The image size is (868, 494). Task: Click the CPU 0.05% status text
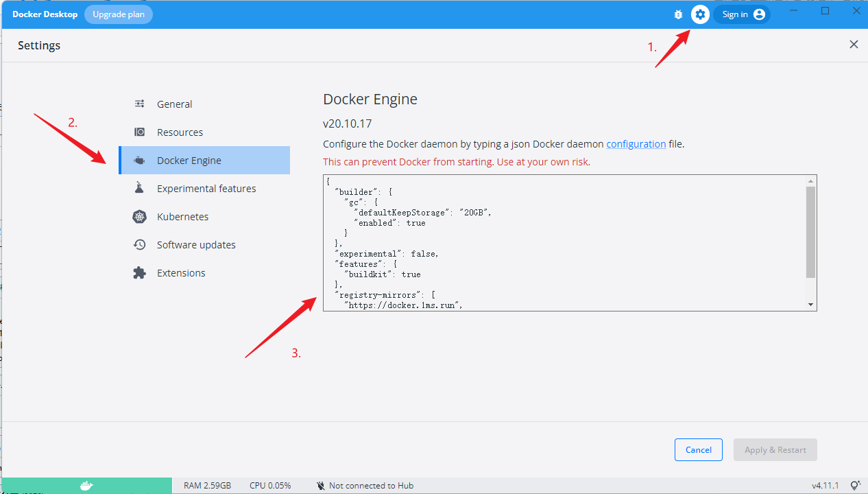[270, 486]
